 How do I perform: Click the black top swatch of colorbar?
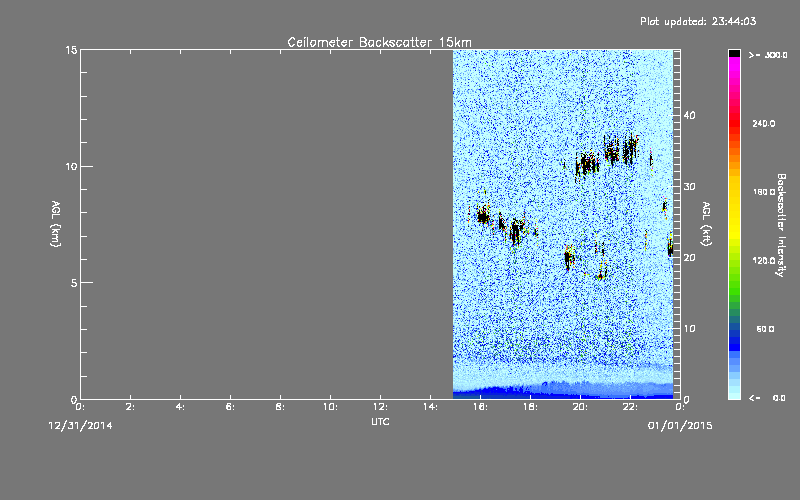pyautogui.click(x=734, y=53)
